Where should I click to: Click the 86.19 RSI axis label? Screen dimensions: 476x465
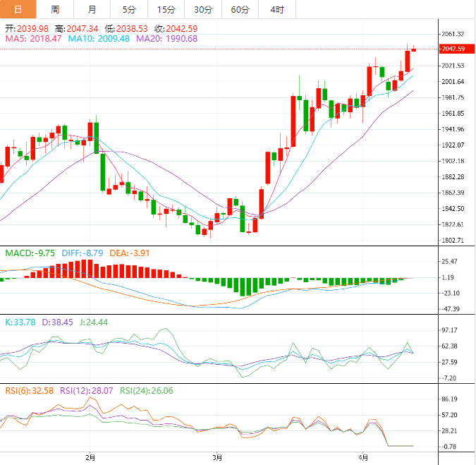point(450,399)
